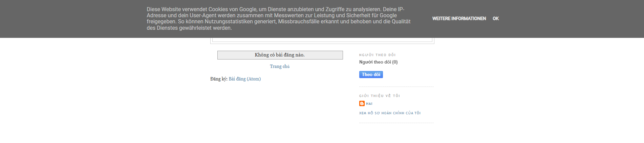
Task: Click the Đăng ký: subscription label
Action: coord(219,79)
